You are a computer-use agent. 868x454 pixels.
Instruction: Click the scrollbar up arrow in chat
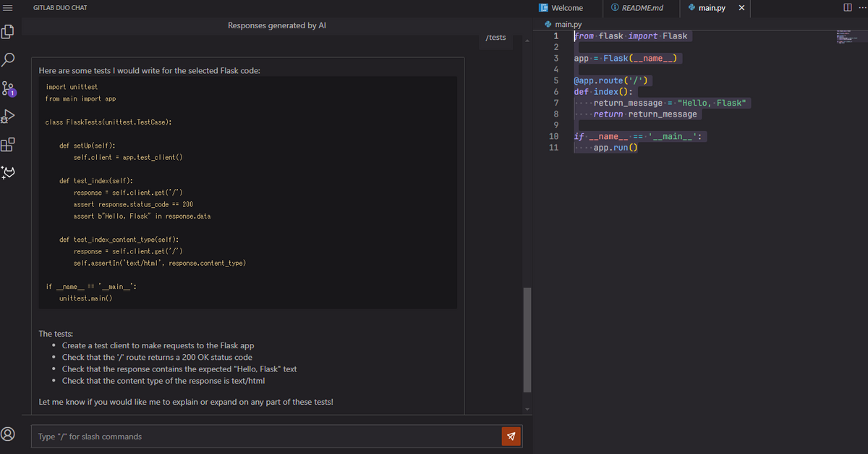coord(527,41)
